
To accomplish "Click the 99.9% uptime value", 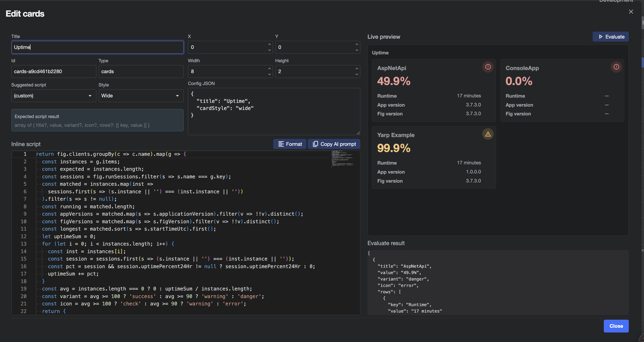I will point(394,148).
